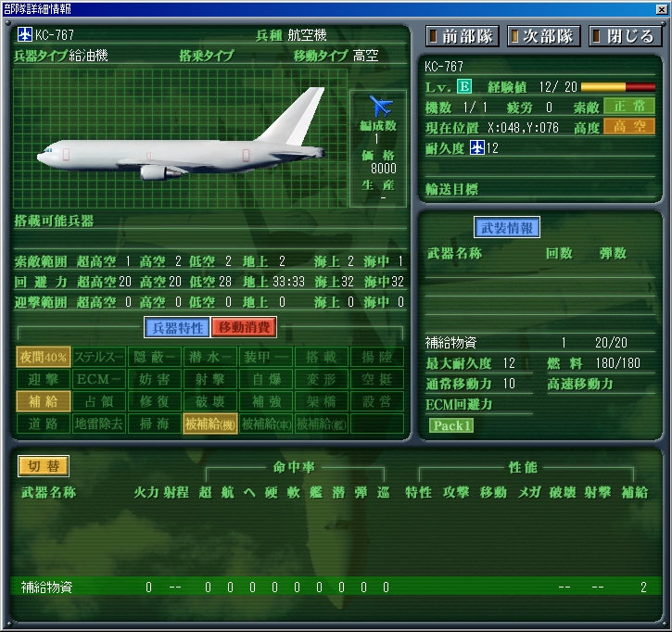Go to 次部隊 (next unit)

click(543, 36)
